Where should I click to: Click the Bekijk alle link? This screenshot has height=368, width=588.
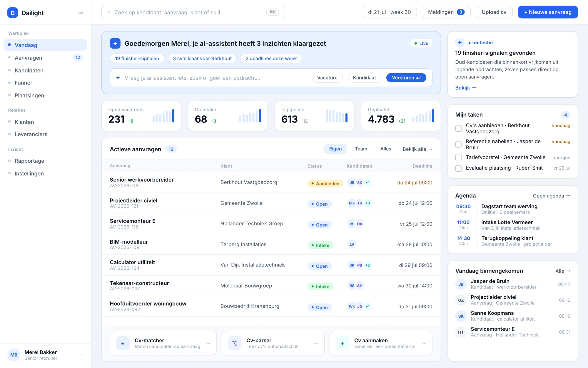417,149
